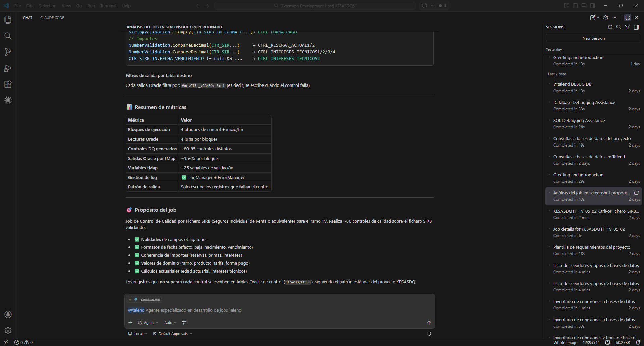Refresh the Sessions list
Screen dimensions: 644x346
tap(610, 27)
